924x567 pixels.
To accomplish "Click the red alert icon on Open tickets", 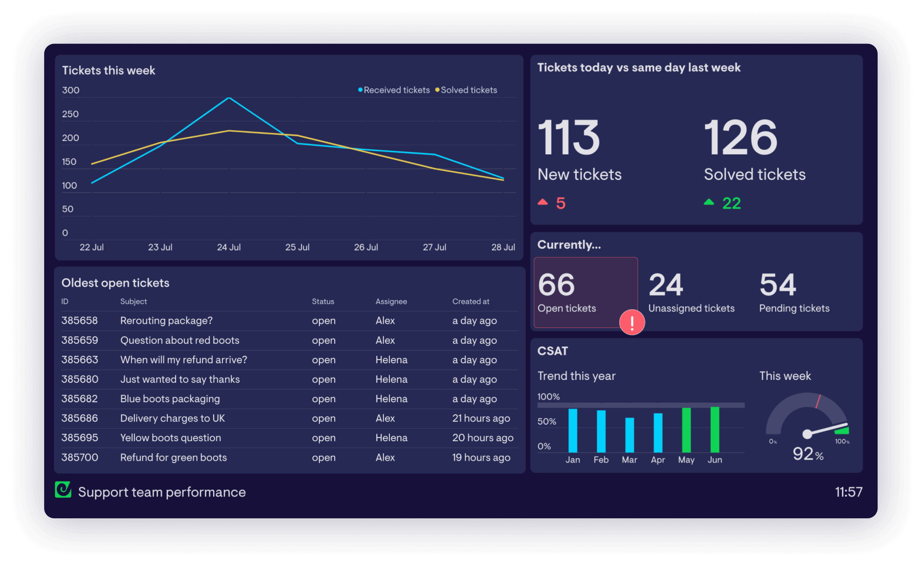I will coord(632,322).
